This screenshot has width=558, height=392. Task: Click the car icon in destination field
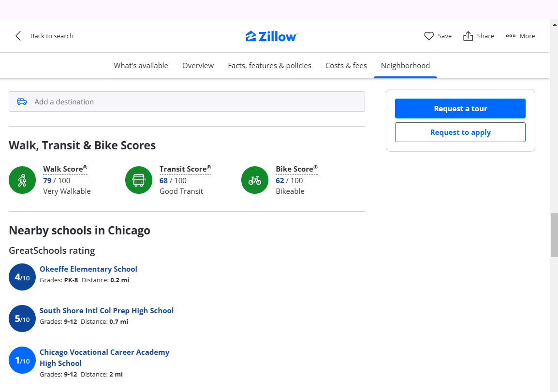22,102
